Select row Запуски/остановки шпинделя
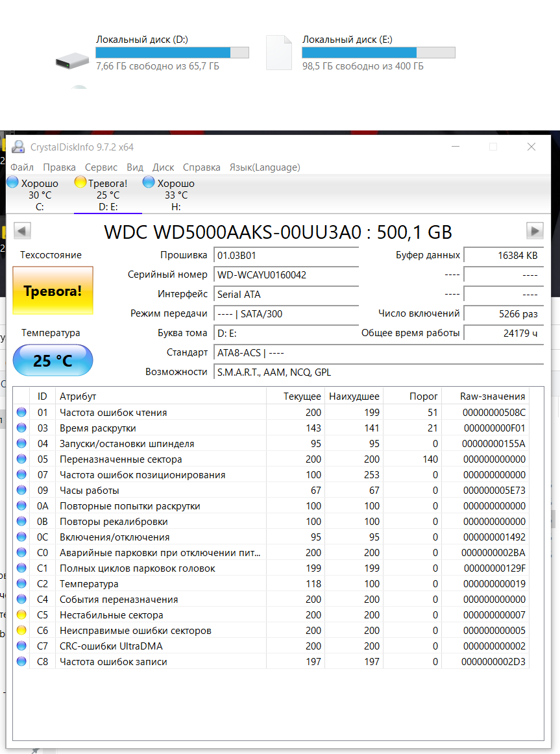Screen dimensions: 560x754 [x=271, y=443]
